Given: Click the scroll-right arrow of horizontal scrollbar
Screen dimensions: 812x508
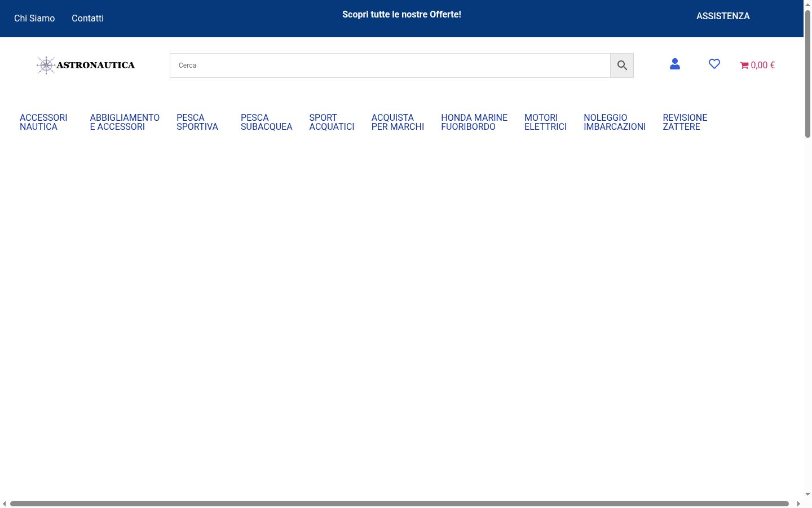Looking at the screenshot, I should (x=798, y=503).
